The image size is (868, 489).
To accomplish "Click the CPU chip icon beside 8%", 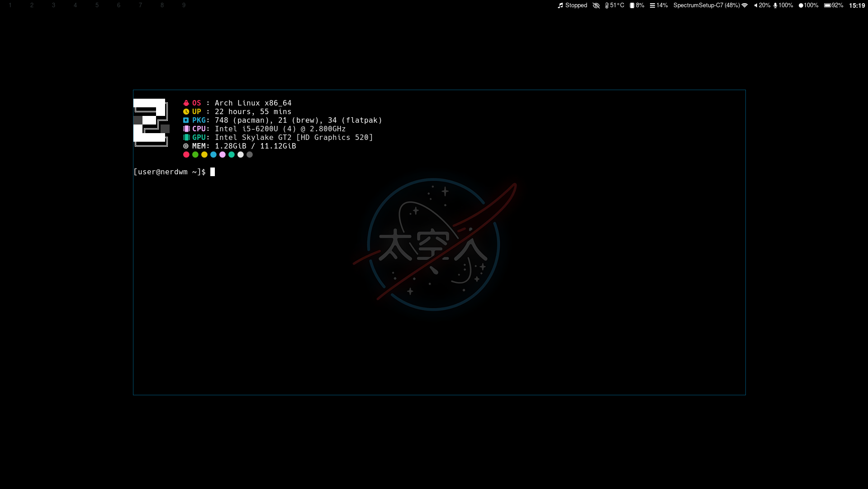I will click(632, 5).
